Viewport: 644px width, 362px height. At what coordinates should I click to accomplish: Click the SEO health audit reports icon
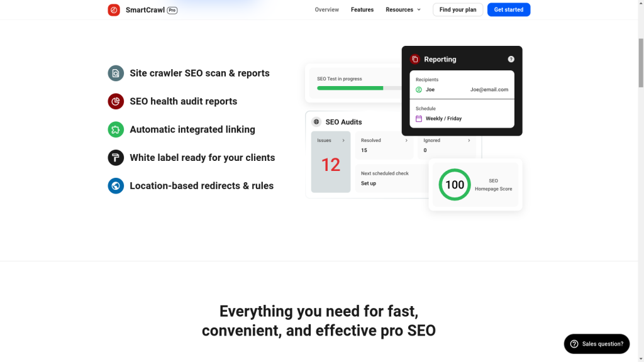[116, 101]
